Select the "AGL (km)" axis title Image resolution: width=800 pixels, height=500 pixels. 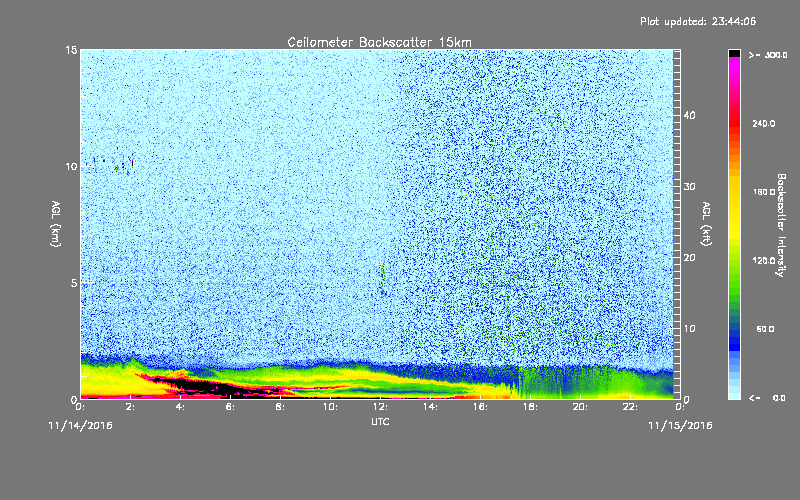(56, 223)
